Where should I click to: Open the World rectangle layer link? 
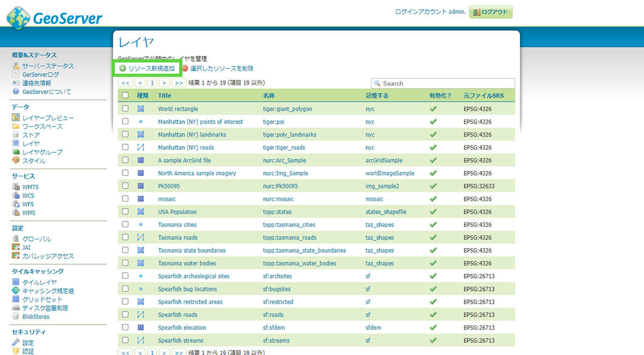click(178, 109)
